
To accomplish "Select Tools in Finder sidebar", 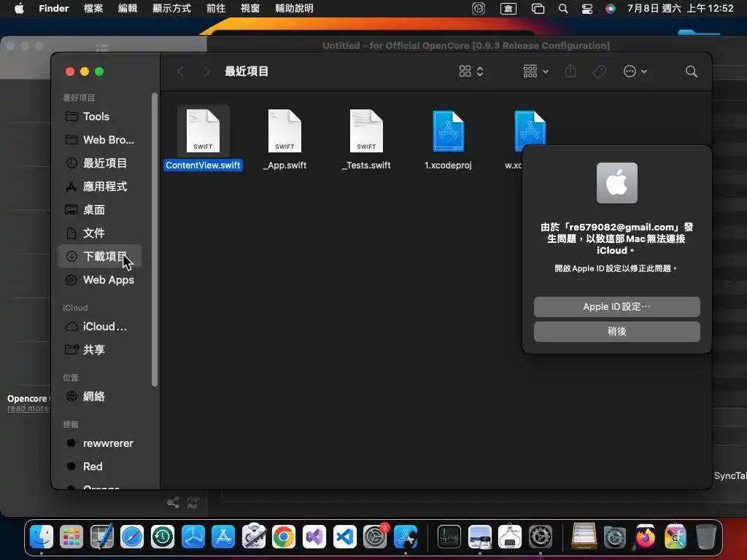I will (99, 116).
